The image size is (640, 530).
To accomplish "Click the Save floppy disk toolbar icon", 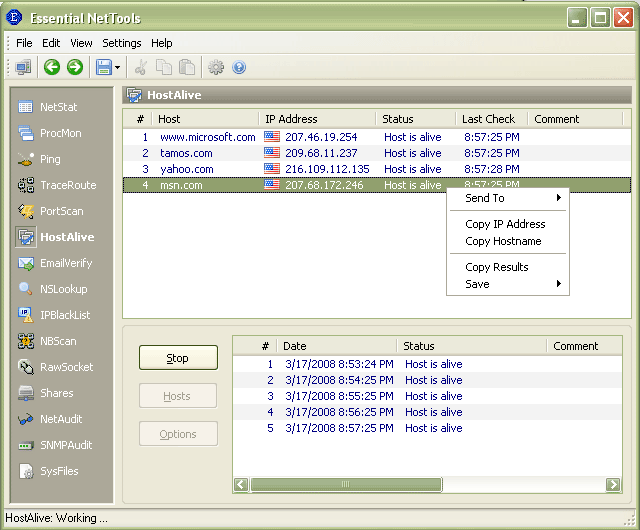I will pos(104,67).
